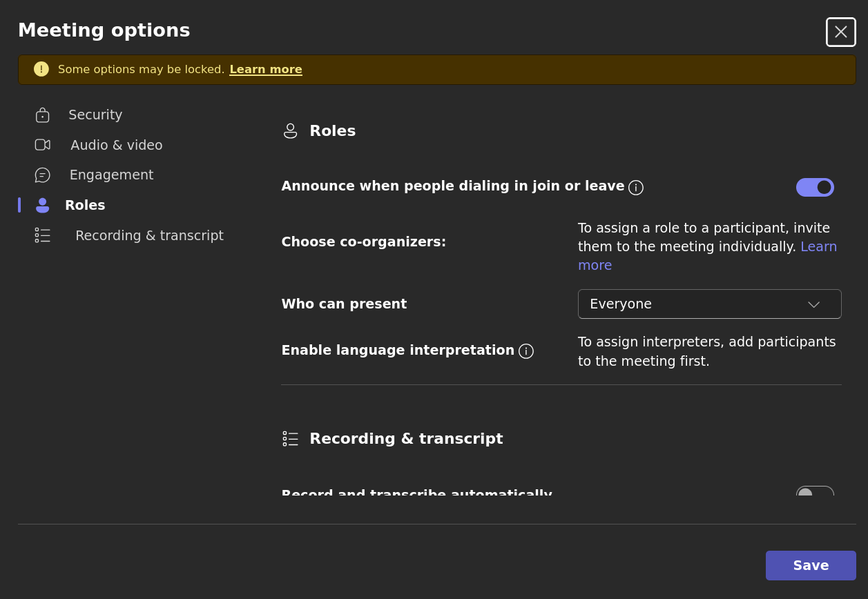Image resolution: width=868 pixels, height=599 pixels.
Task: Click Enable language interpretation label
Action: coord(398,351)
